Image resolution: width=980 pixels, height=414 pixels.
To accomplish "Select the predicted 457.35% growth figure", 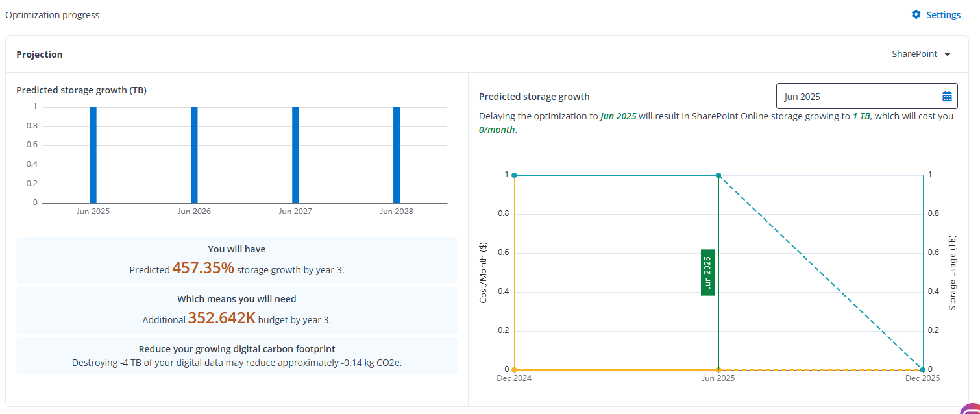I will (202, 267).
